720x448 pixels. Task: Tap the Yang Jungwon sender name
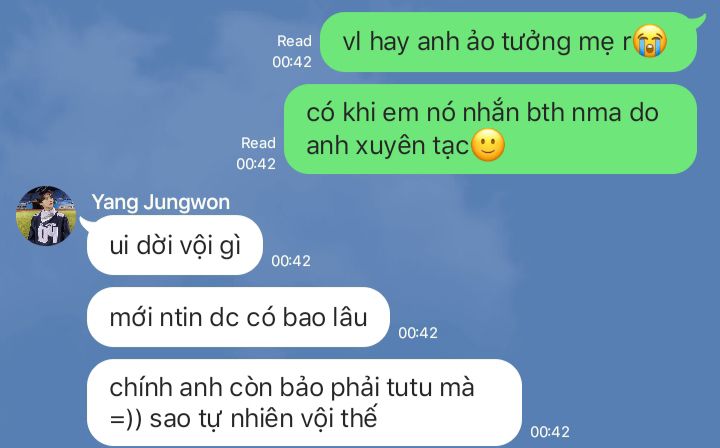click(x=161, y=202)
